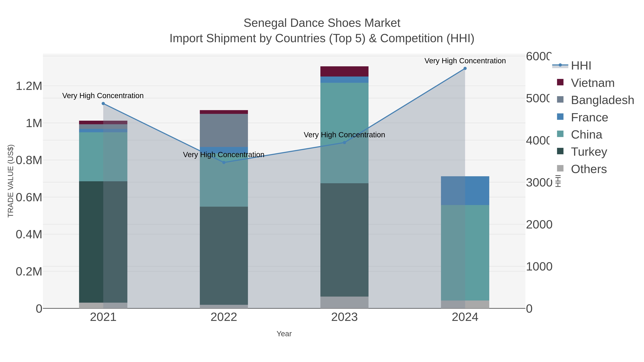Click the 2024 x-axis label
Screen dimensions: 644x362
point(465,317)
